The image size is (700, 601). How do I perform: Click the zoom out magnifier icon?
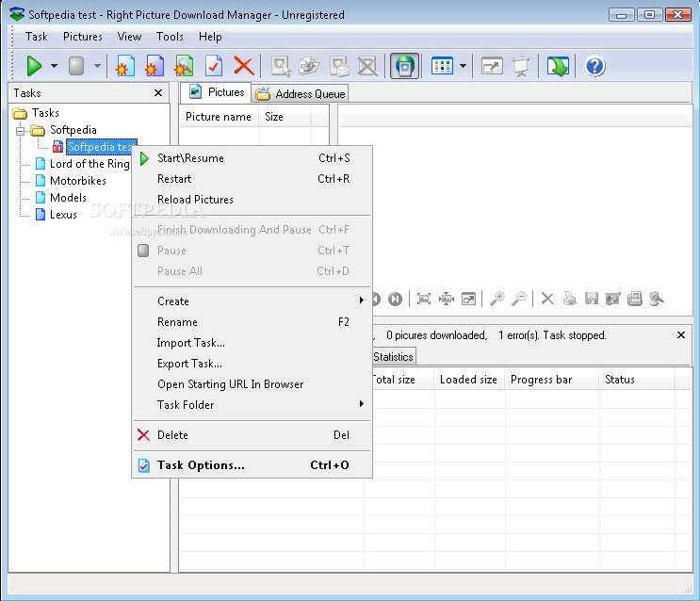(x=519, y=299)
